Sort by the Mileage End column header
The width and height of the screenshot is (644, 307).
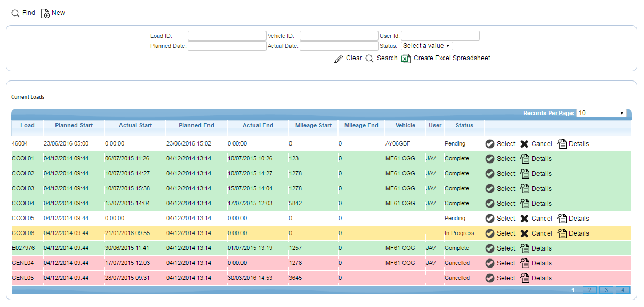coord(361,126)
